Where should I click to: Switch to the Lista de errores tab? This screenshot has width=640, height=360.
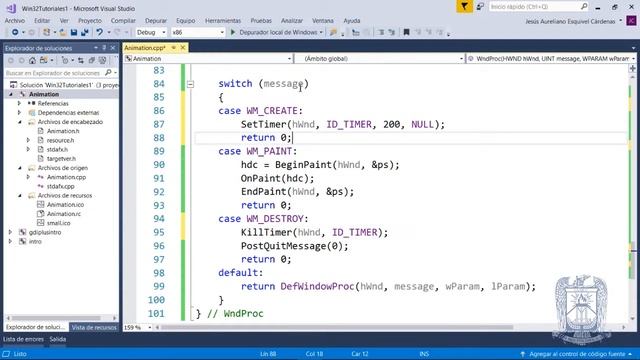23,339
